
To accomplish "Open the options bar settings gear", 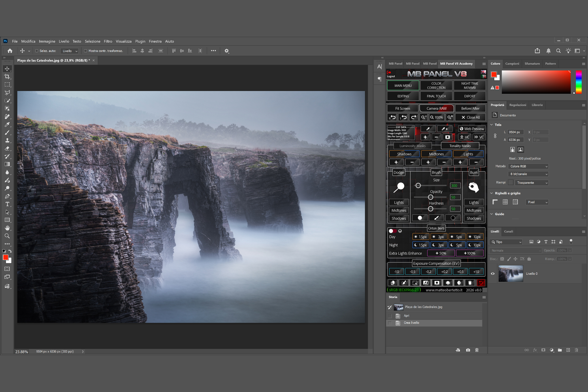I will coord(227,51).
